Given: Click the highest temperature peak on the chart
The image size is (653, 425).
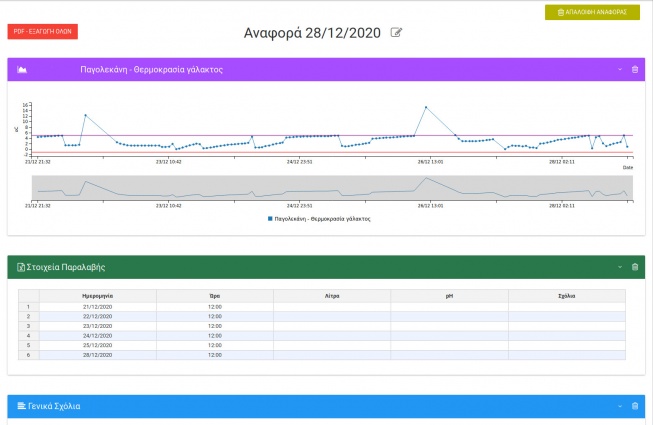Looking at the screenshot, I should pos(426,107).
